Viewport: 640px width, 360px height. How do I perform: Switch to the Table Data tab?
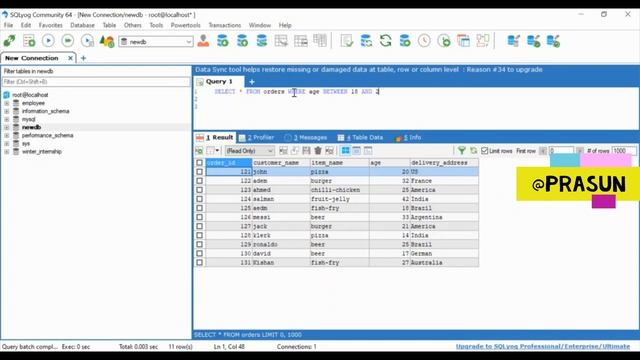(x=360, y=138)
